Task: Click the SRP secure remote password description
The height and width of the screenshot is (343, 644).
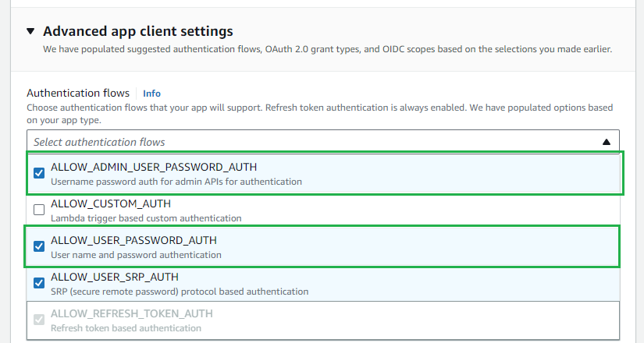Action: click(x=180, y=292)
